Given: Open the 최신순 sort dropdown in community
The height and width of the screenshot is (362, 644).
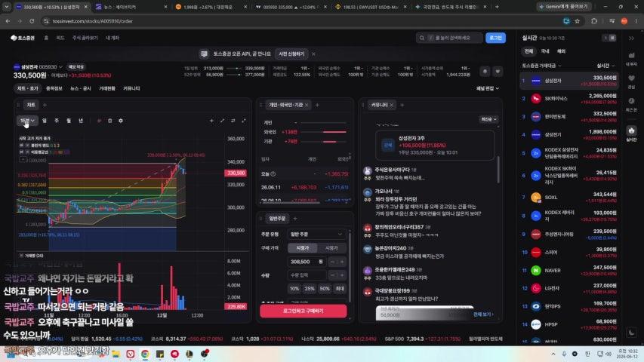Looking at the screenshot, I should coord(488,119).
